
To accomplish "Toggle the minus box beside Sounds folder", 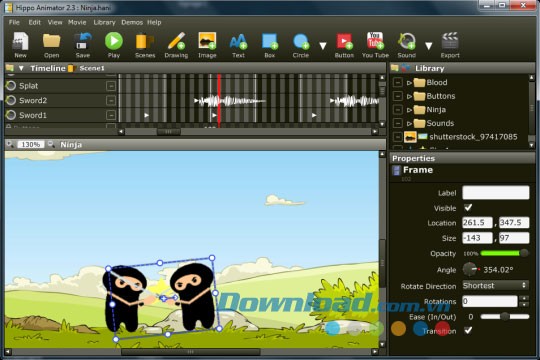I will [x=397, y=123].
